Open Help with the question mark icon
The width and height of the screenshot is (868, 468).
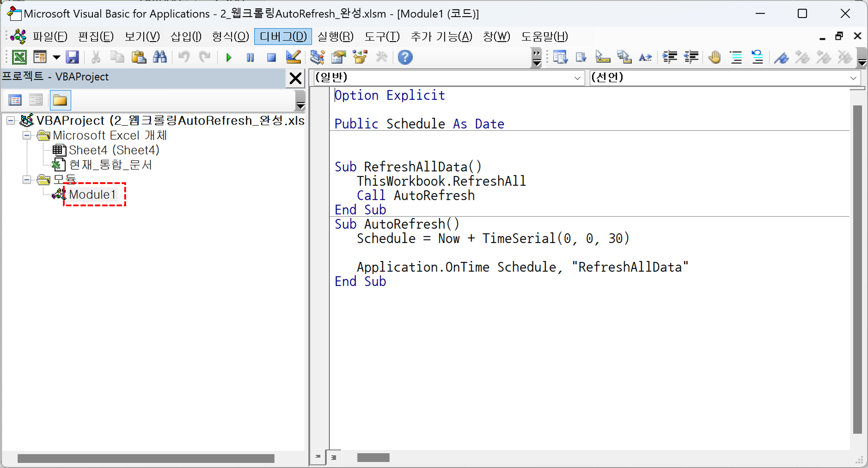(x=405, y=57)
